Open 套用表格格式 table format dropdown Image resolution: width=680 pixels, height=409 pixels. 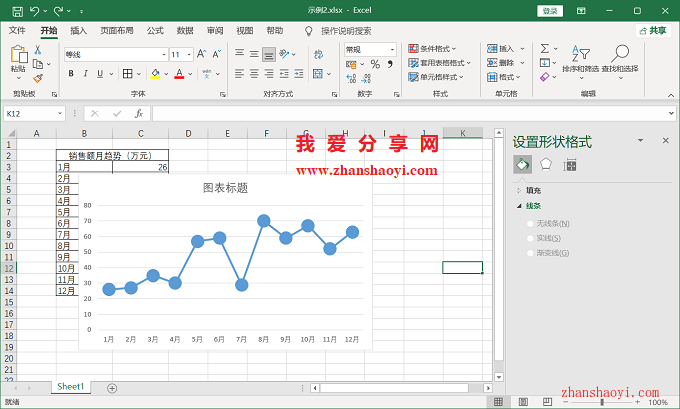pos(439,63)
